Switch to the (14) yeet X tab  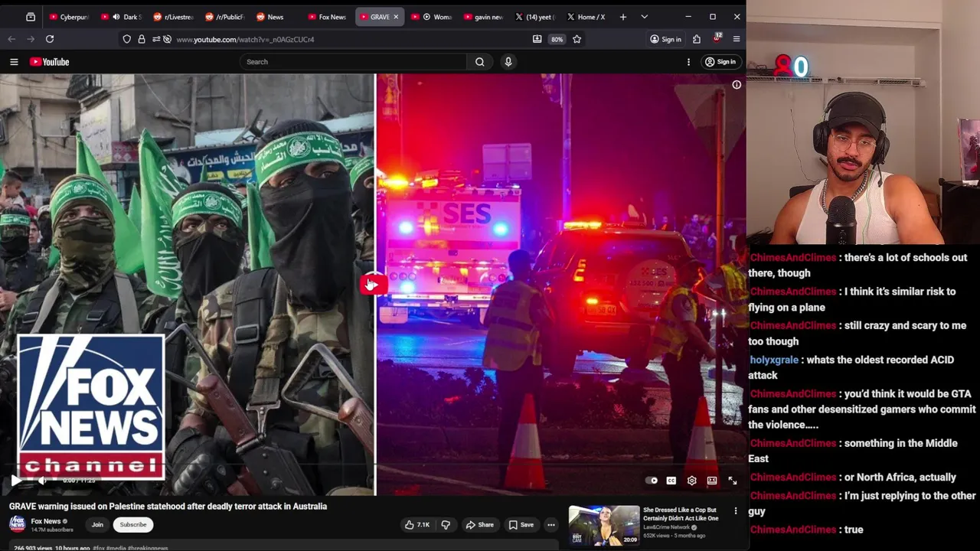click(x=536, y=17)
